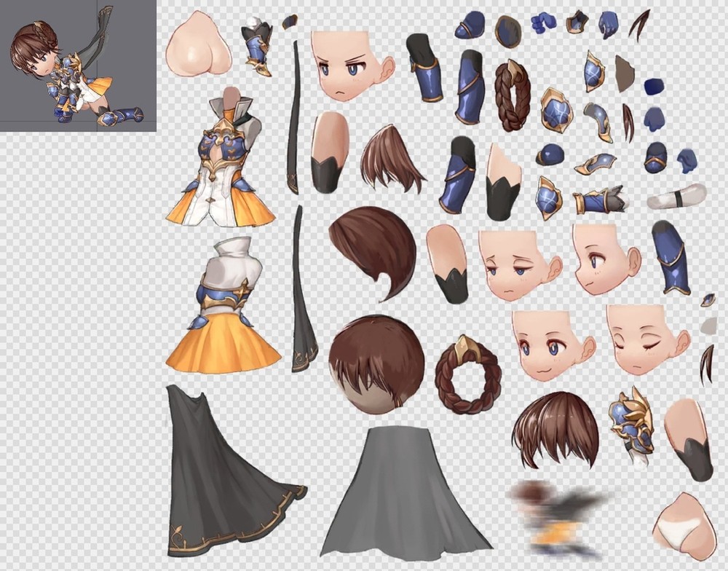Select the side-profile face sprite
The image size is (728, 571).
604,258
